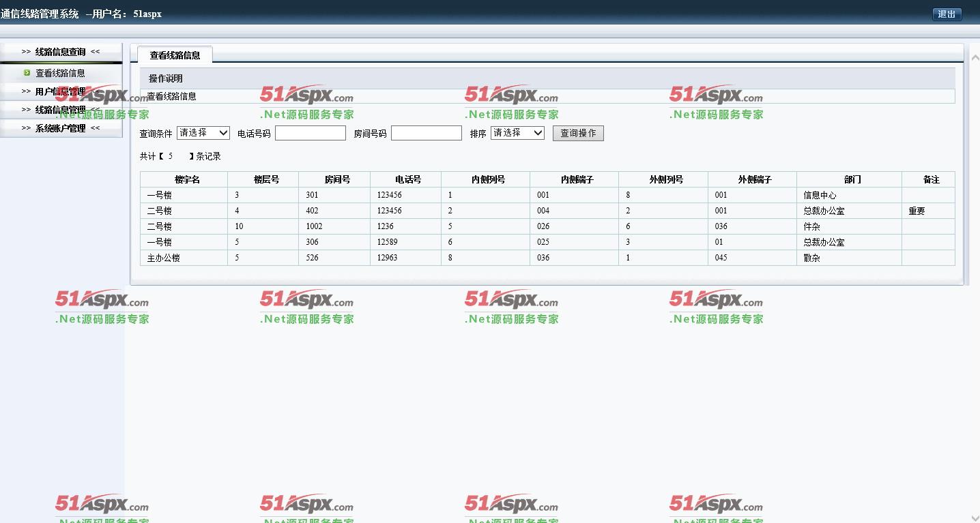Screen dimensions: 980x523
Task: Click outer terminal value 01
Action: [x=719, y=242]
